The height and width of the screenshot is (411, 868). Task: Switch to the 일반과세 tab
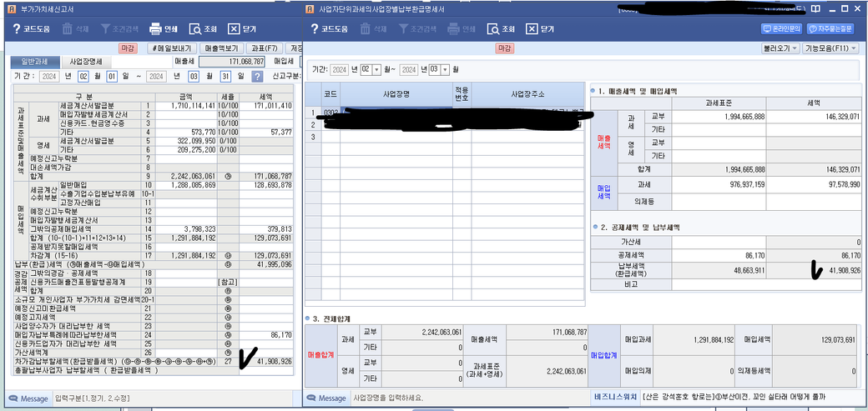[33, 62]
